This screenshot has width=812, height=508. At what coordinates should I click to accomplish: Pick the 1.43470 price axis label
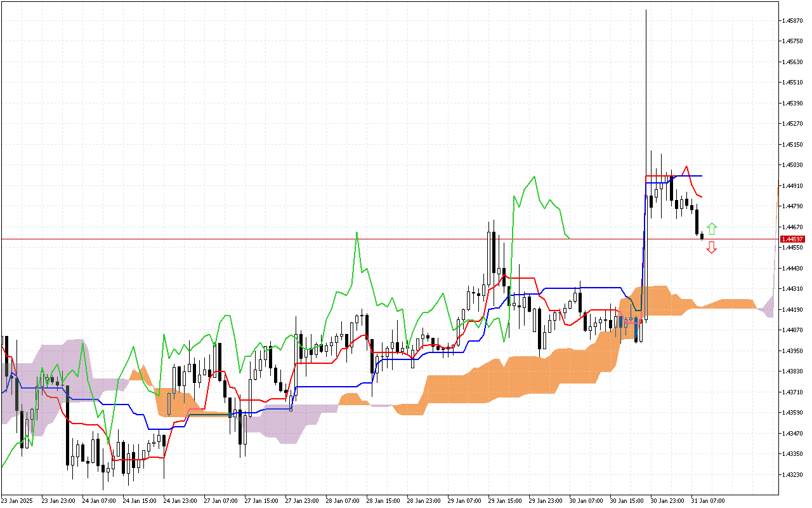coord(793,434)
